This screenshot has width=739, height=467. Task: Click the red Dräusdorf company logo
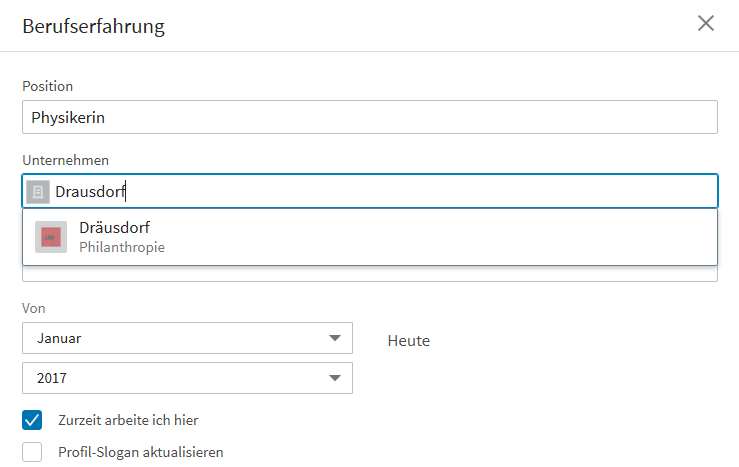point(51,237)
